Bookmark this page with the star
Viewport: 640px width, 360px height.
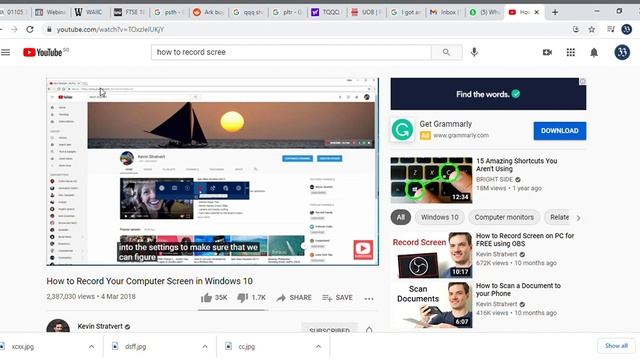(x=591, y=29)
